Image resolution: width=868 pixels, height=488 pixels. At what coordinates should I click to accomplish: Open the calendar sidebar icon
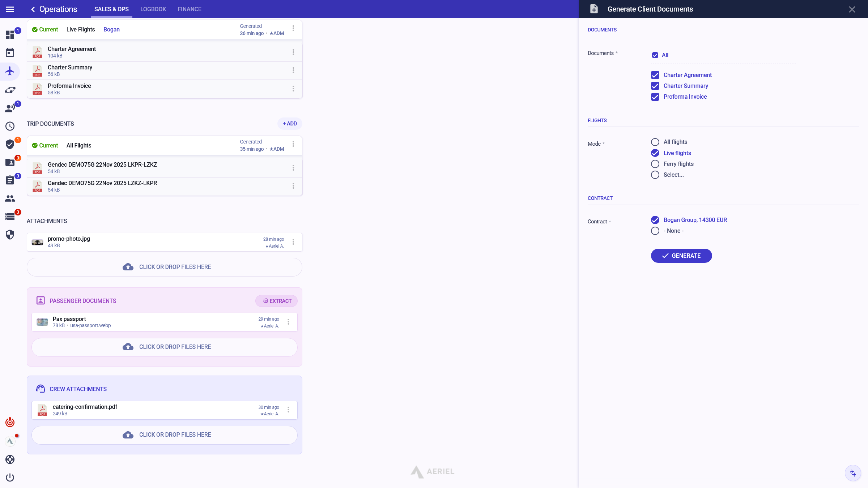pos(10,53)
